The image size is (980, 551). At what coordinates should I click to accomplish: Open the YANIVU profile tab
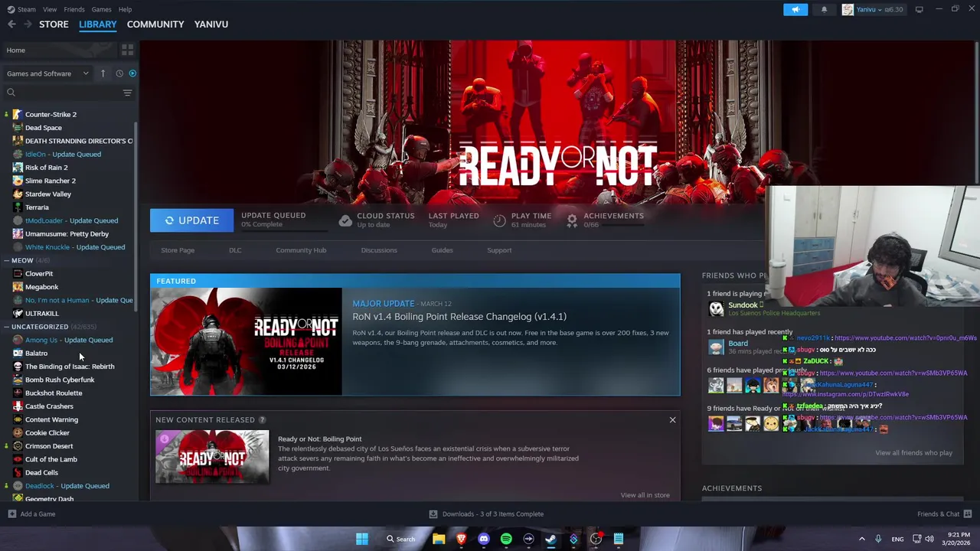click(x=211, y=24)
